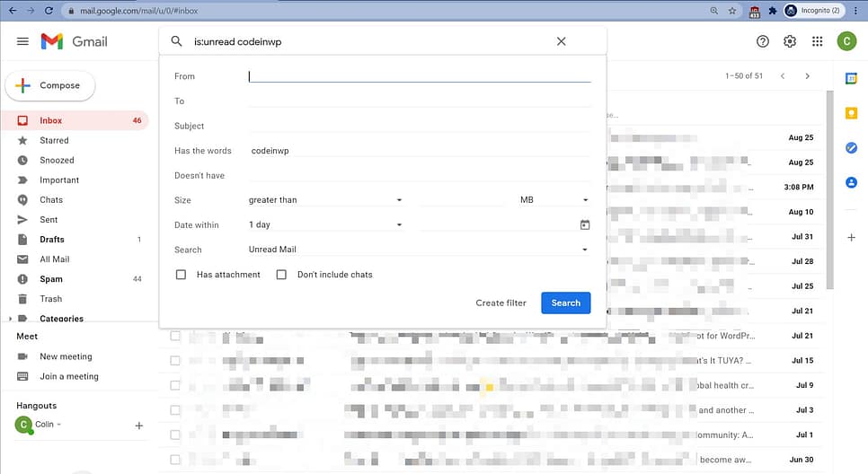
Task: Open the Settings gear icon
Action: pyautogui.click(x=790, y=41)
